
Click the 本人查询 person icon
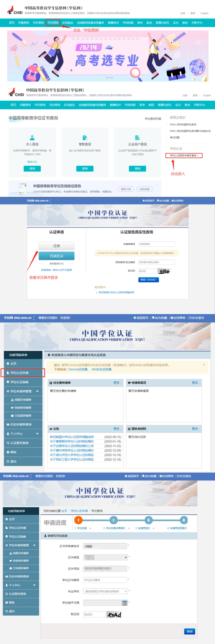pos(32,138)
